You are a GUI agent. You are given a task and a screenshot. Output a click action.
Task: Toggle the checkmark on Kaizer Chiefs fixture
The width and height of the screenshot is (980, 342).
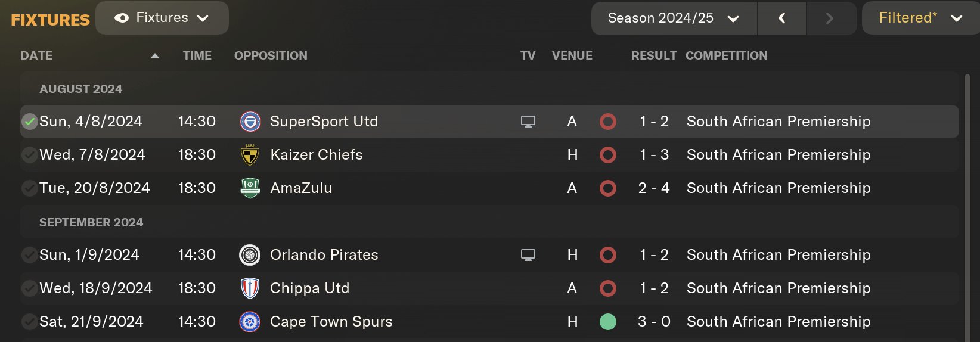pos(29,155)
